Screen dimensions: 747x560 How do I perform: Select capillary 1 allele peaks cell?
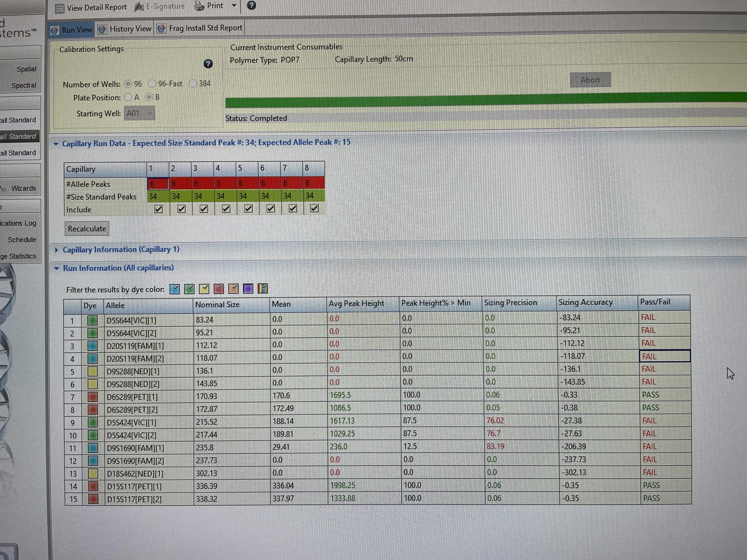tap(158, 184)
